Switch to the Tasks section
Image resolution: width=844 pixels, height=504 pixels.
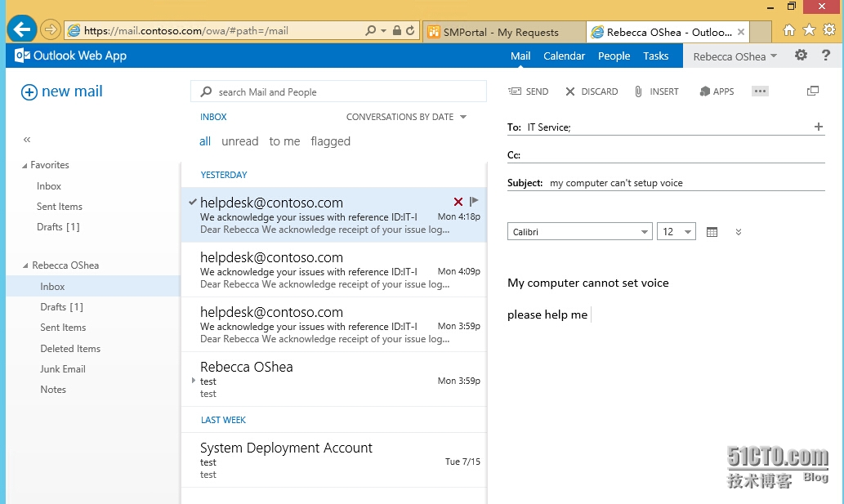pos(655,56)
